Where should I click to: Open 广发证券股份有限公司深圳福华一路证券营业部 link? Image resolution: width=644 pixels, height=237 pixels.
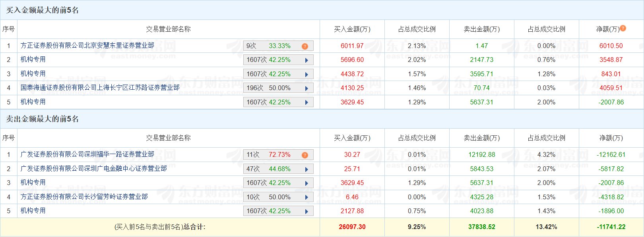(x=87, y=154)
